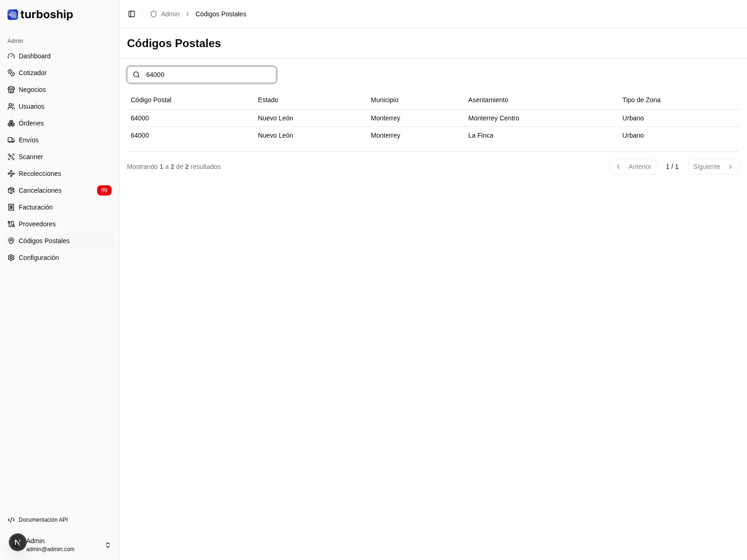Click the Configuración gear icon
Screen dimensions: 747x560
(x=11, y=258)
